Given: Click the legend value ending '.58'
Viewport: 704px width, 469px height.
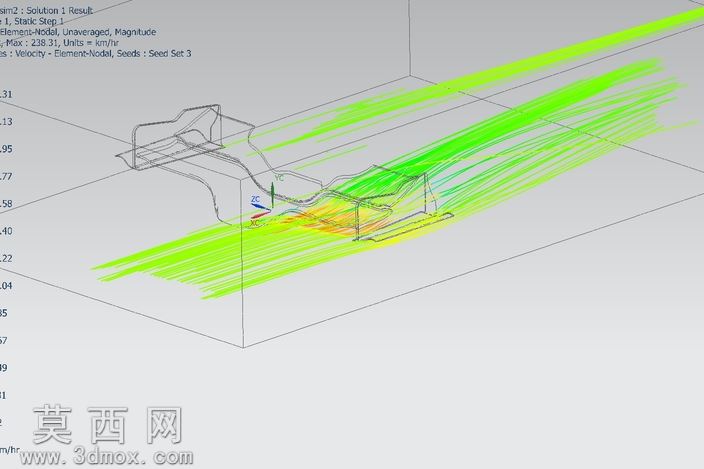Looking at the screenshot, I should 6,204.
